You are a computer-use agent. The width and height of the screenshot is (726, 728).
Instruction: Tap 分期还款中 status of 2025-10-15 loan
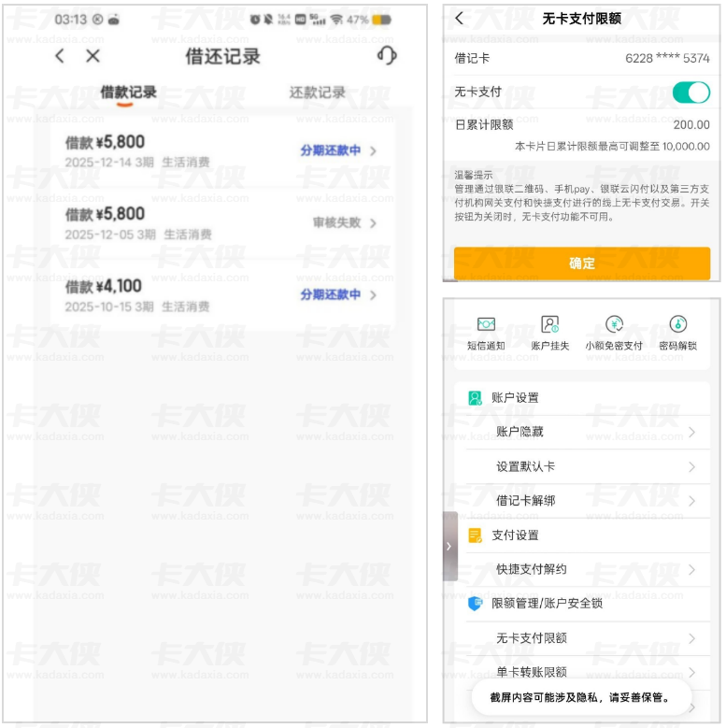coord(331,294)
